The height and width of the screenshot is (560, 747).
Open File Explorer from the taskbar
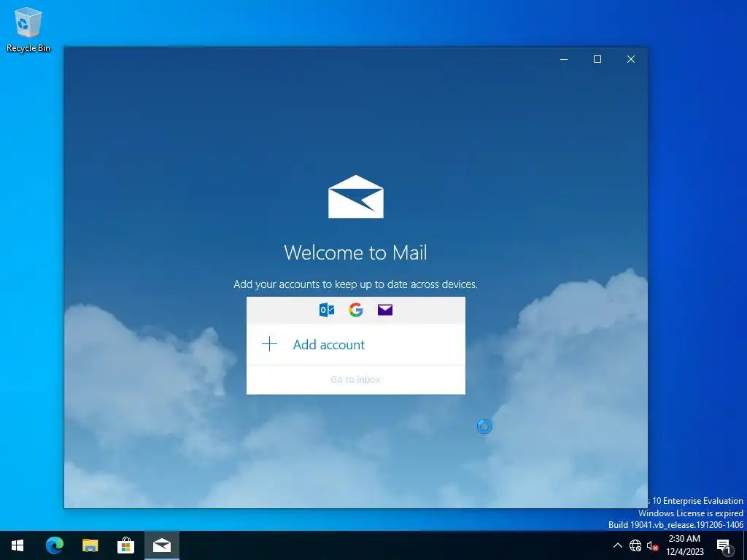(90, 545)
